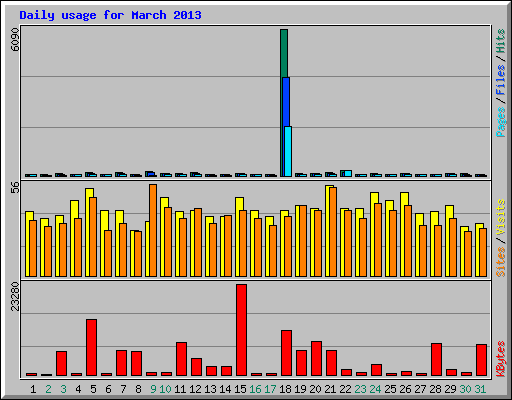This screenshot has height=400, width=512.
Task: Click day label 5 on the x-axis
Action: (x=93, y=389)
